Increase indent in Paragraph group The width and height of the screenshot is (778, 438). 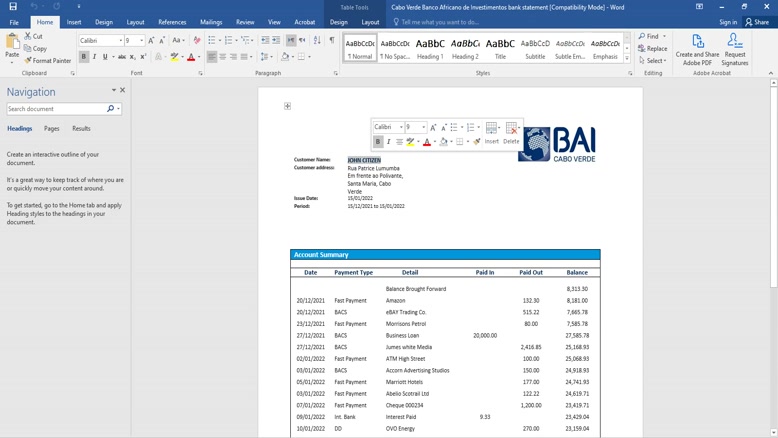pos(276,41)
